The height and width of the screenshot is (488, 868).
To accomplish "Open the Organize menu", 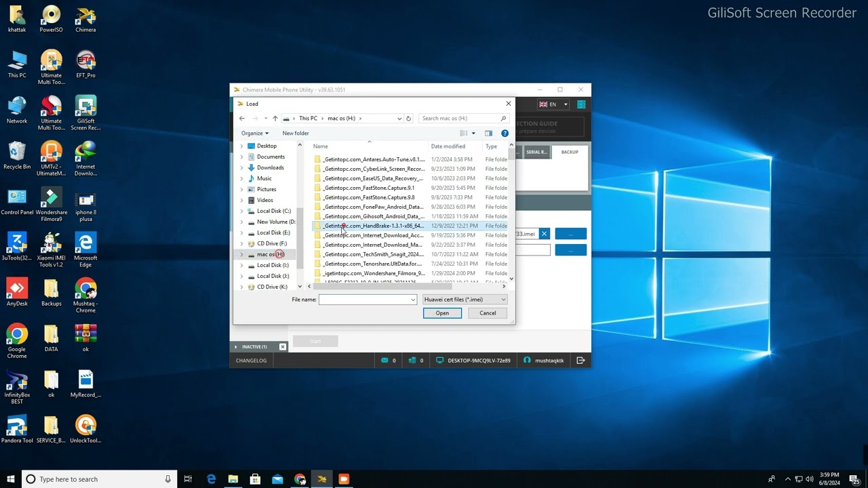I will click(x=255, y=134).
